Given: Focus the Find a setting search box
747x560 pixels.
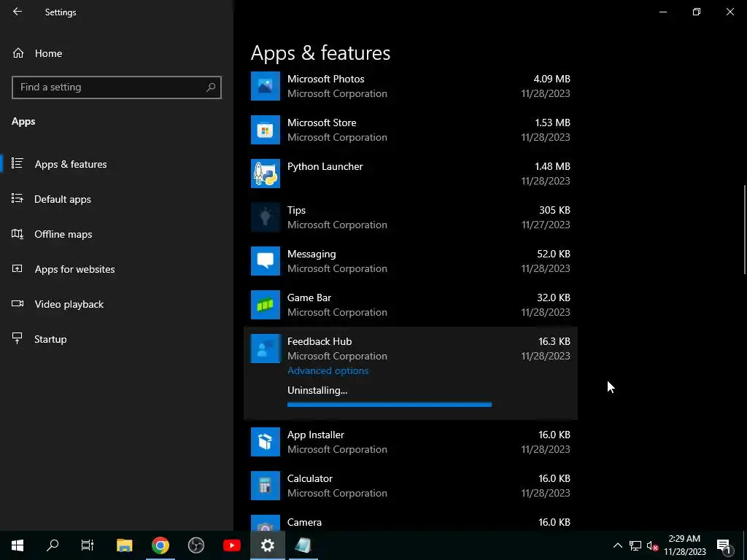Looking at the screenshot, I should pos(117,87).
